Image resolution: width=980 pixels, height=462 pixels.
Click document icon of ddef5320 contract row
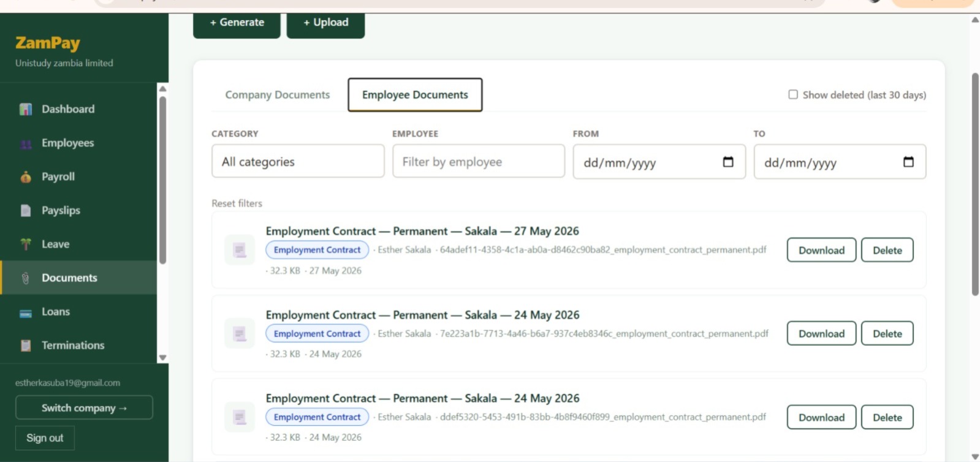(240, 417)
